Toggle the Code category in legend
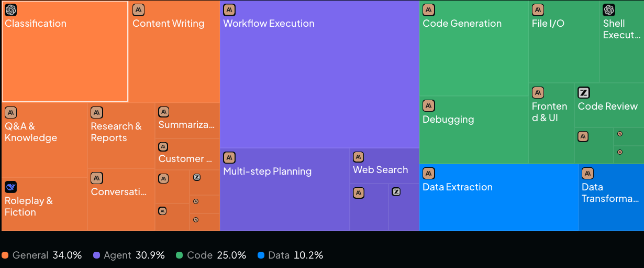The width and height of the screenshot is (644, 268). click(211, 255)
